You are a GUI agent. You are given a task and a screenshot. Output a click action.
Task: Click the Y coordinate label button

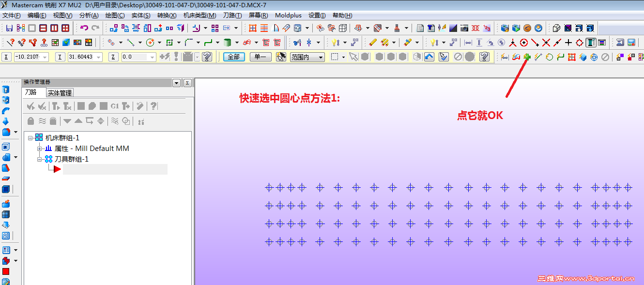[60, 57]
